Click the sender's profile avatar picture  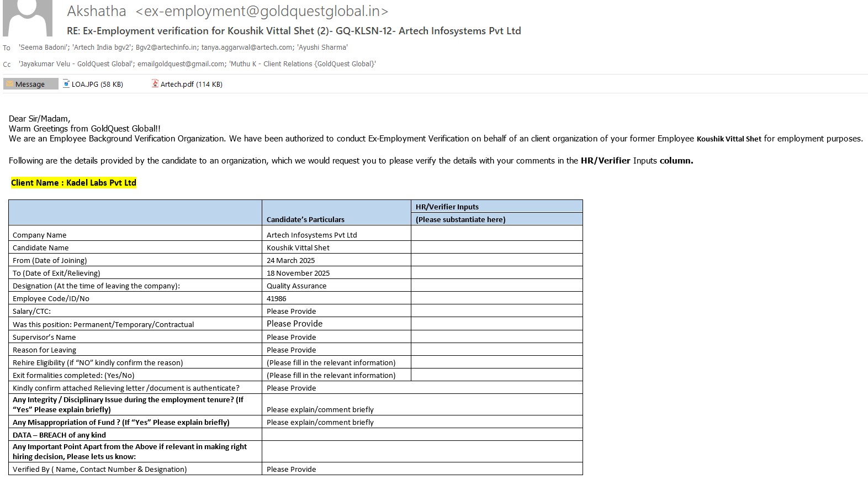(28, 18)
